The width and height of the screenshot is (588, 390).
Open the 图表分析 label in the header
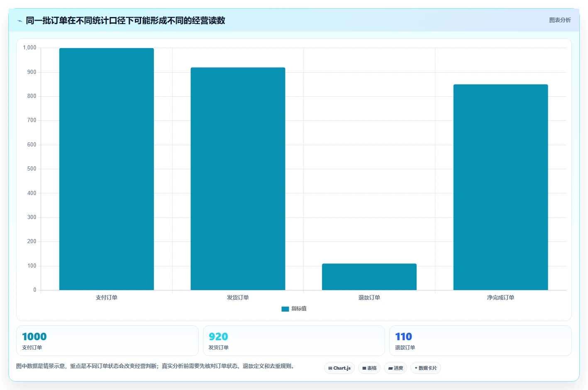coord(560,20)
